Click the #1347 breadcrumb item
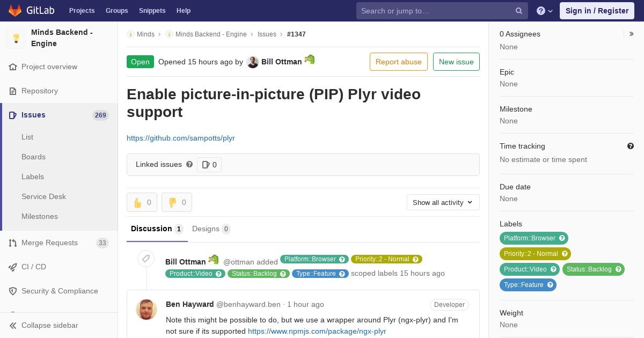Image resolution: width=644 pixels, height=338 pixels. tap(296, 34)
